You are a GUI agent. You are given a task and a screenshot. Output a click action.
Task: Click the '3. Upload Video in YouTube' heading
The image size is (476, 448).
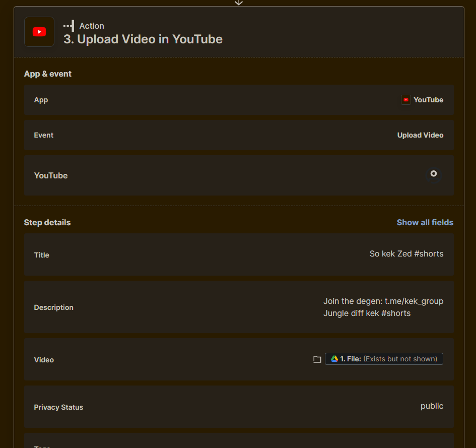tap(143, 39)
